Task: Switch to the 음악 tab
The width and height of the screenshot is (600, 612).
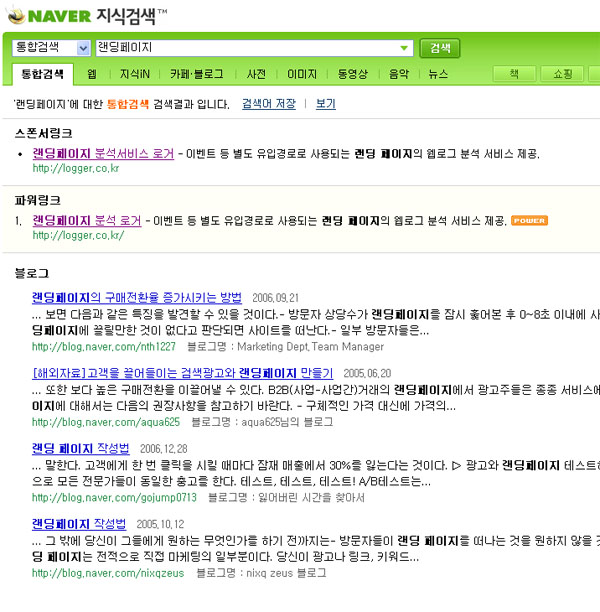Action: tap(399, 74)
